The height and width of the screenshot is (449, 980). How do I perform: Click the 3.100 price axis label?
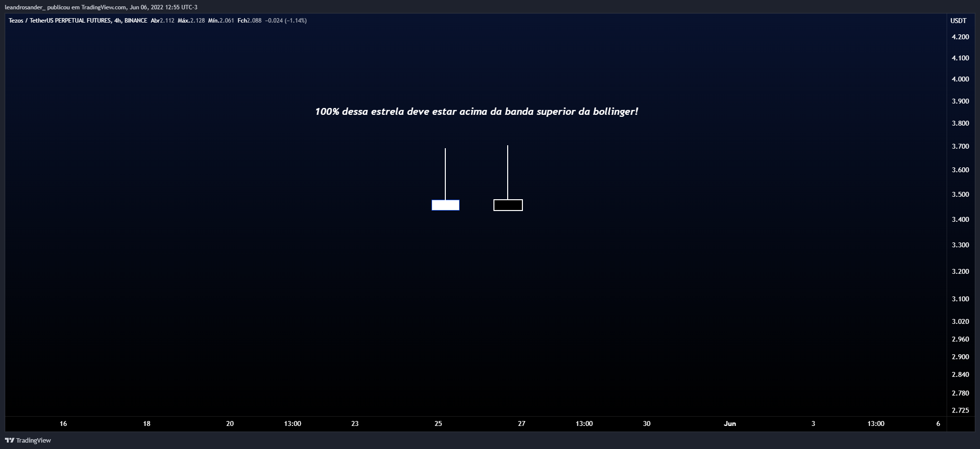(960, 299)
